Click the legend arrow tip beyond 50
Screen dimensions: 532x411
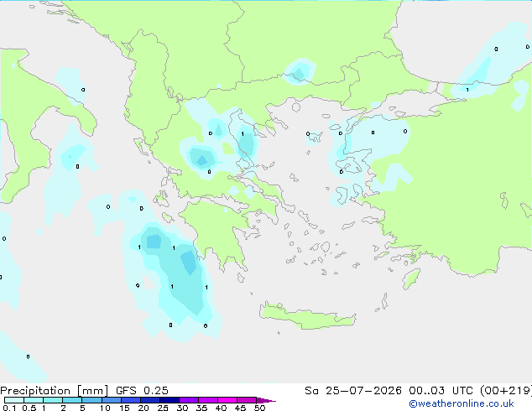point(266,400)
